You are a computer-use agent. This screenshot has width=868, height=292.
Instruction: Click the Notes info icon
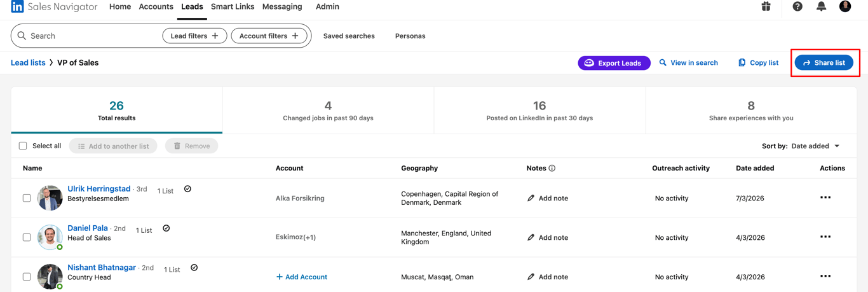(552, 168)
